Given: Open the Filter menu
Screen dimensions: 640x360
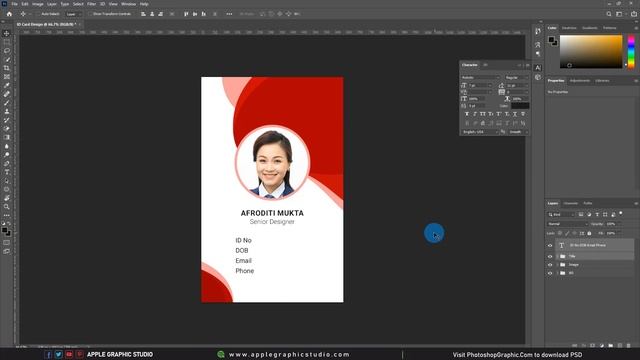Looking at the screenshot, I should point(91,4).
